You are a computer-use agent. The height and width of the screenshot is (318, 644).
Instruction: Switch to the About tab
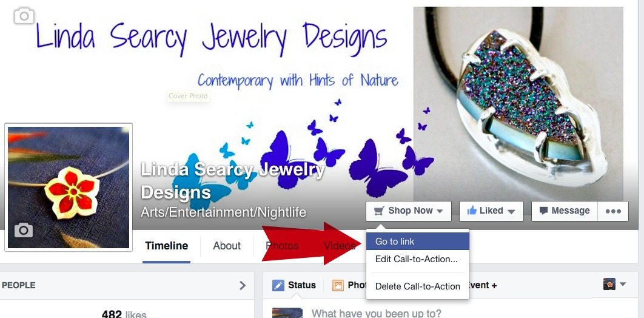[x=227, y=246]
